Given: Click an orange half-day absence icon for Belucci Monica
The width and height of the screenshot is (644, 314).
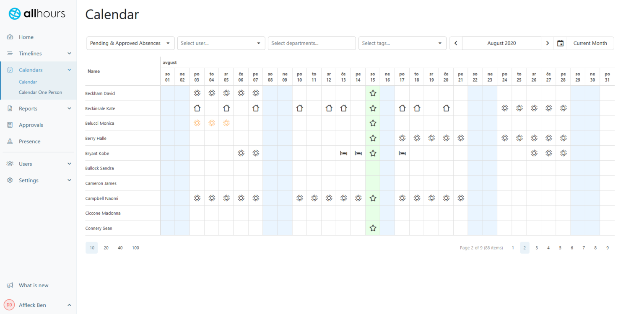Looking at the screenshot, I should 212,123.
